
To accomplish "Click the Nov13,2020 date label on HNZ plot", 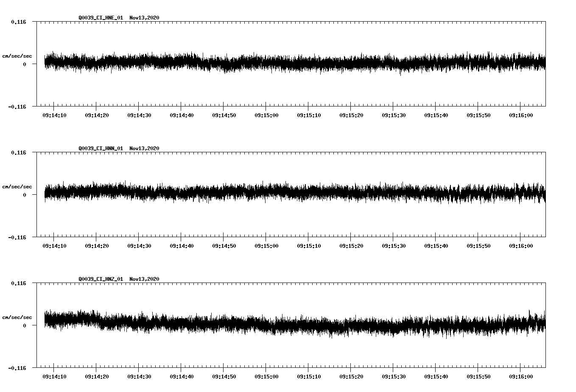I will (144, 279).
